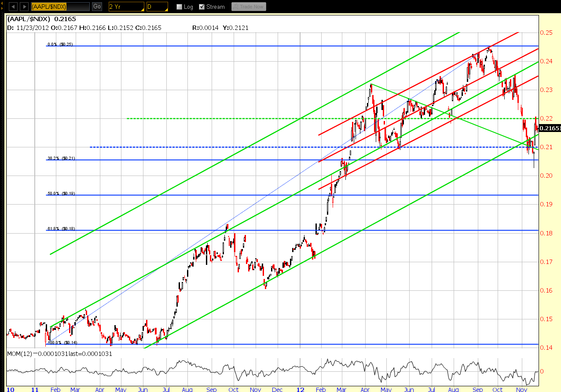
Task: Click the 61.8% ($0.18) Fibonacci label
Action: point(61,228)
